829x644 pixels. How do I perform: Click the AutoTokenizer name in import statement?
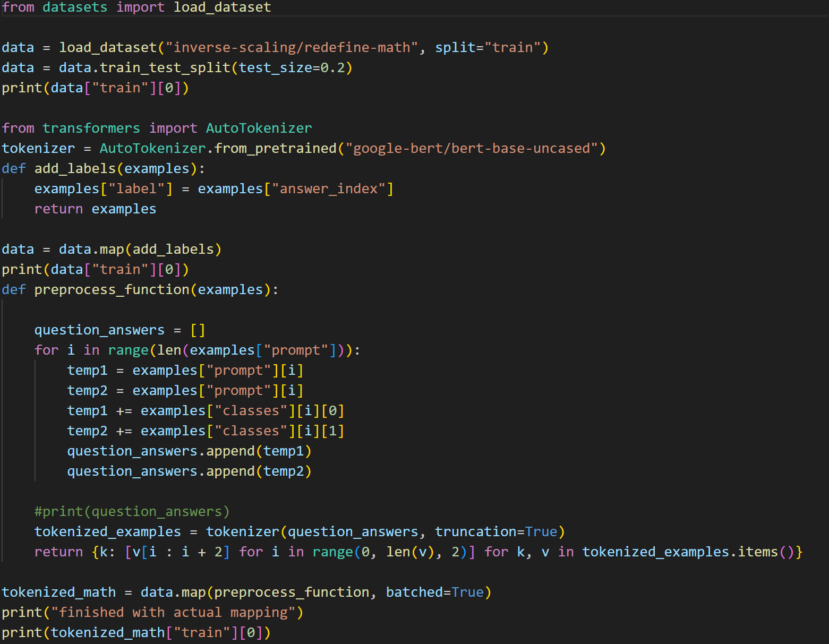(x=259, y=128)
